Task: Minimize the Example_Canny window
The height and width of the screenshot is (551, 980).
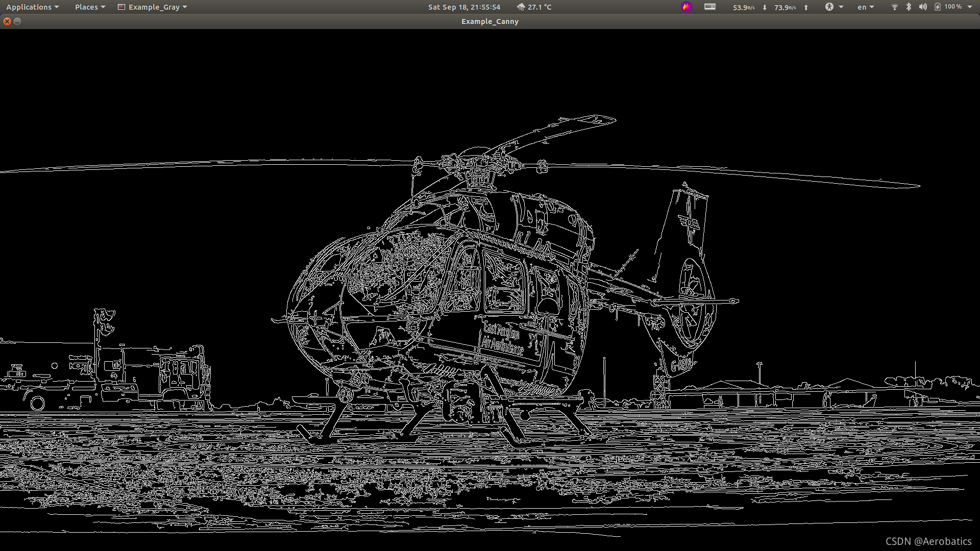Action: [17, 21]
